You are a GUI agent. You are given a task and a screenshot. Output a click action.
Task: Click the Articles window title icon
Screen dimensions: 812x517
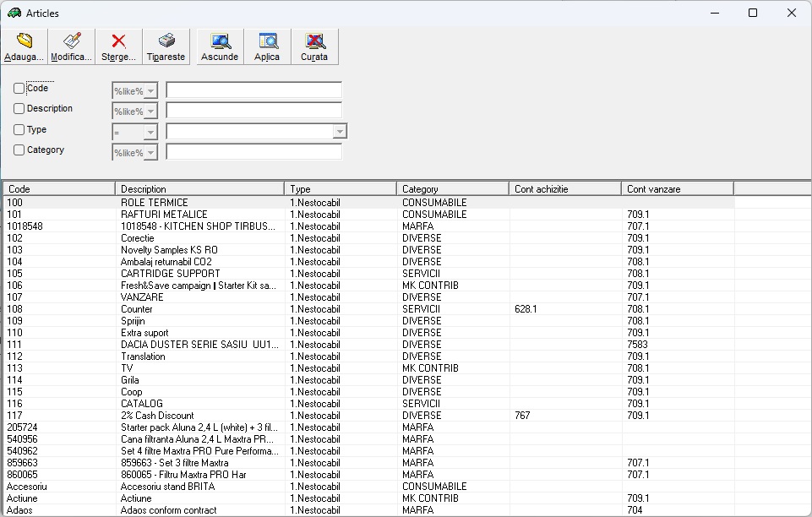tap(14, 13)
